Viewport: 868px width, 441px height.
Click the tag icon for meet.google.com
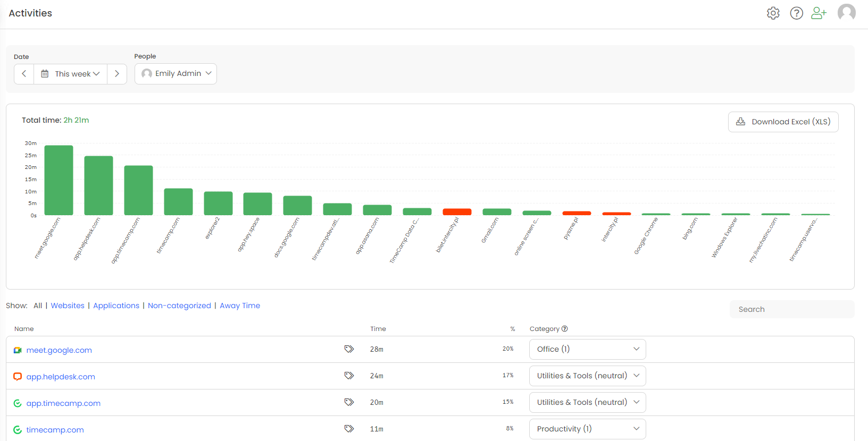click(x=349, y=349)
